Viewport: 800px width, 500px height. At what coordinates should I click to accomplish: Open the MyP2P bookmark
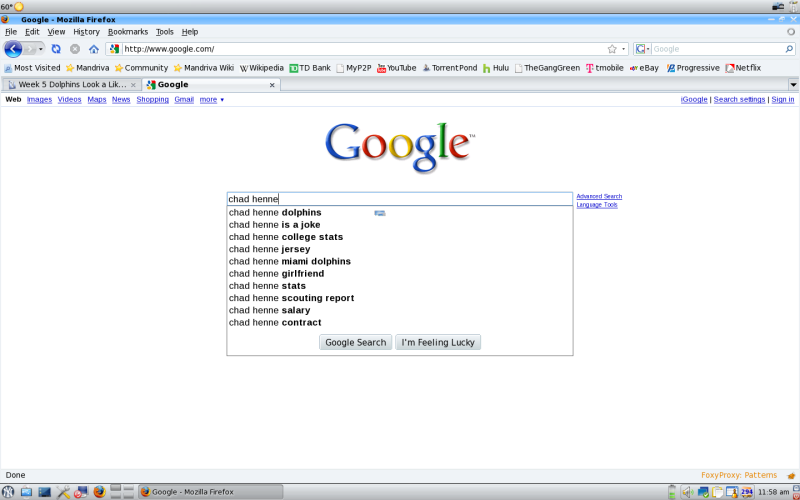pos(354,68)
